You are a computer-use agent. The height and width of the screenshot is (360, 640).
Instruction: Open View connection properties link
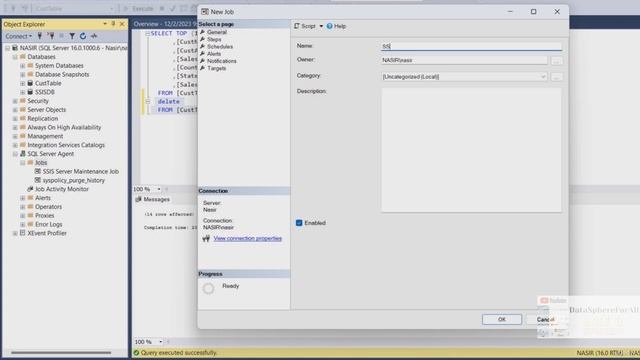point(247,238)
